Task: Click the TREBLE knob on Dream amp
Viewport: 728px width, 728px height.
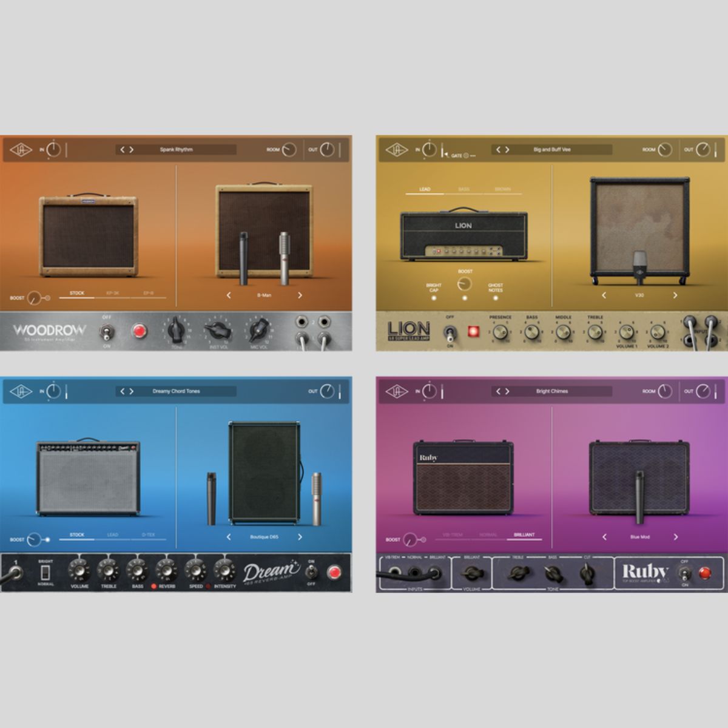Action: tap(108, 570)
